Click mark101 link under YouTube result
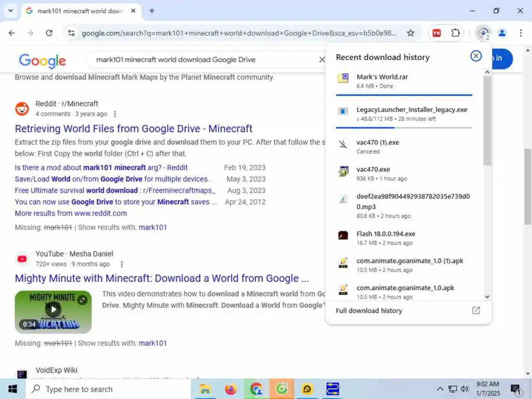 [x=153, y=343]
